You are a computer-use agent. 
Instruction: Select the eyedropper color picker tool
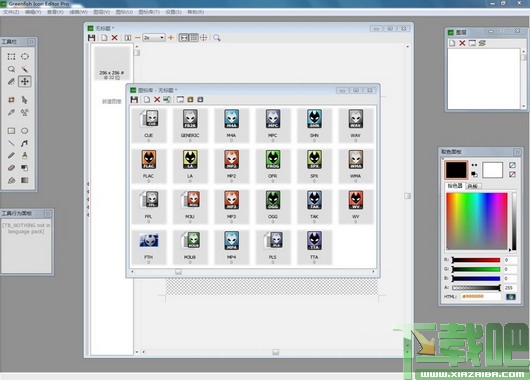11,112
